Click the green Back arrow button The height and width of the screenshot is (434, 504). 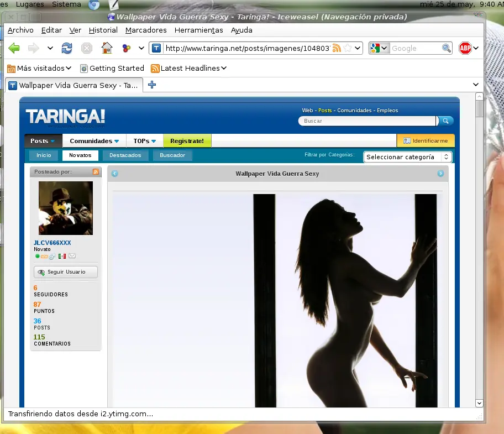14,49
